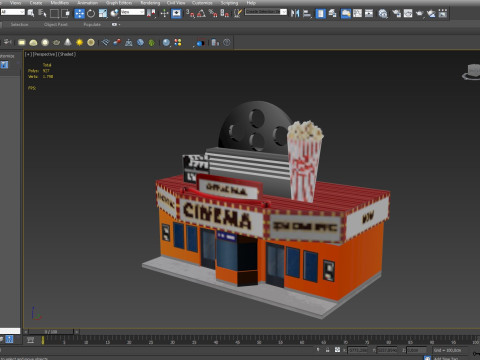This screenshot has width=480, height=360.
Task: Open the Create Selection Set dropdown
Action: (x=266, y=12)
